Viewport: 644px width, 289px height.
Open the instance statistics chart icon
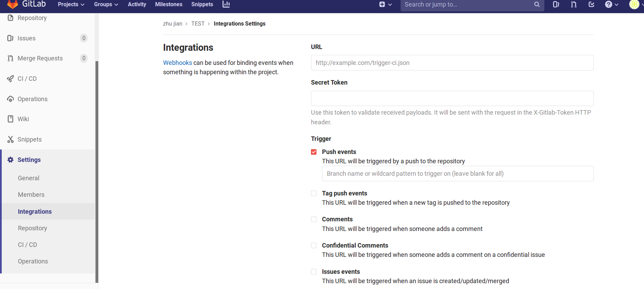pyautogui.click(x=226, y=4)
